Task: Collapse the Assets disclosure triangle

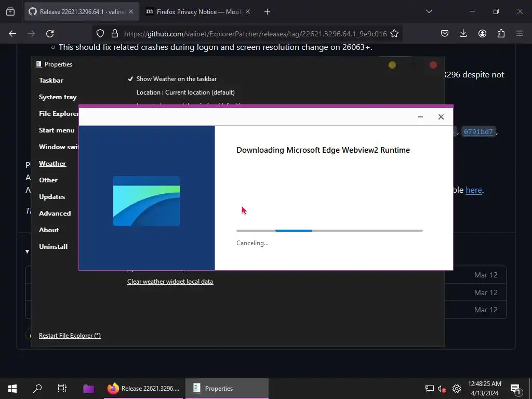Action: tap(27, 251)
